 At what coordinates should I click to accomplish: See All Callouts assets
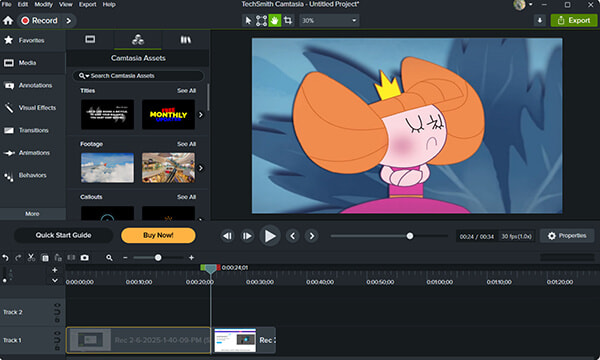[186, 197]
